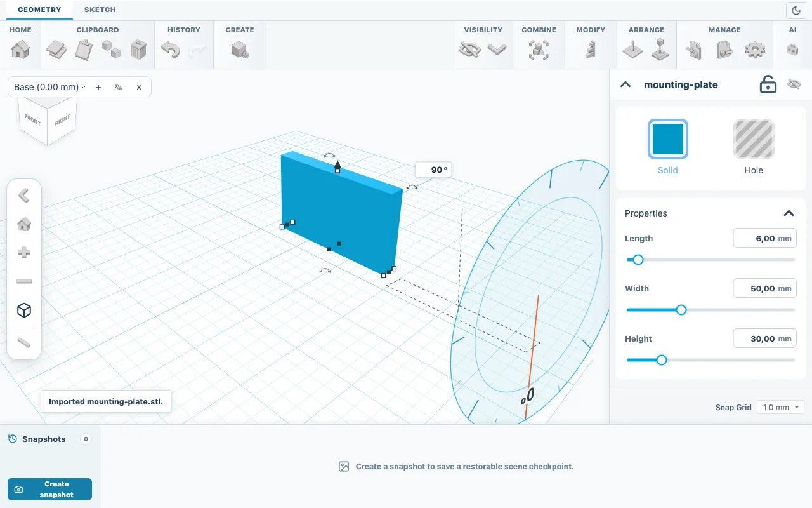
Task: Remove the workplane with the x button
Action: 139,87
